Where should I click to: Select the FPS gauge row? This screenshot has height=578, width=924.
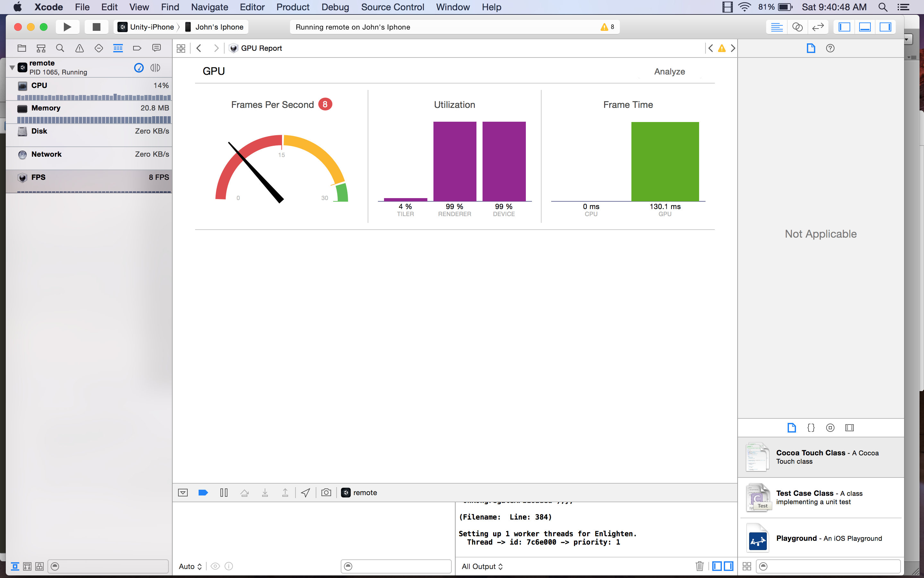tap(89, 181)
